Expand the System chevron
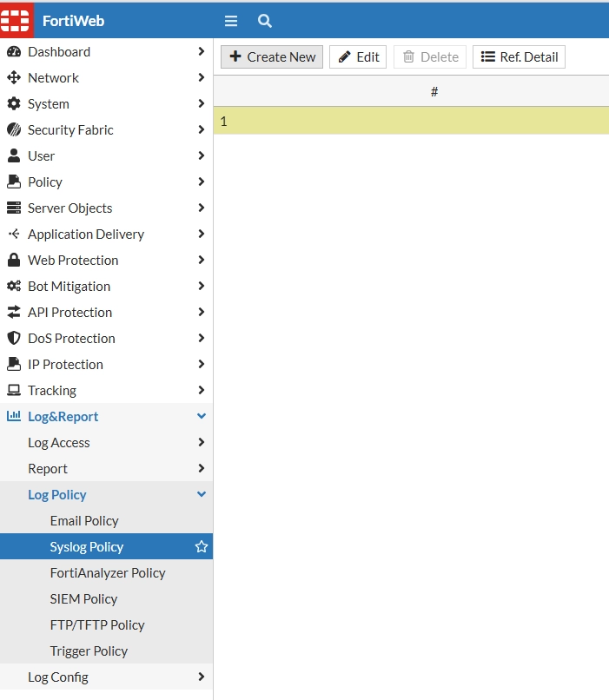 point(202,103)
